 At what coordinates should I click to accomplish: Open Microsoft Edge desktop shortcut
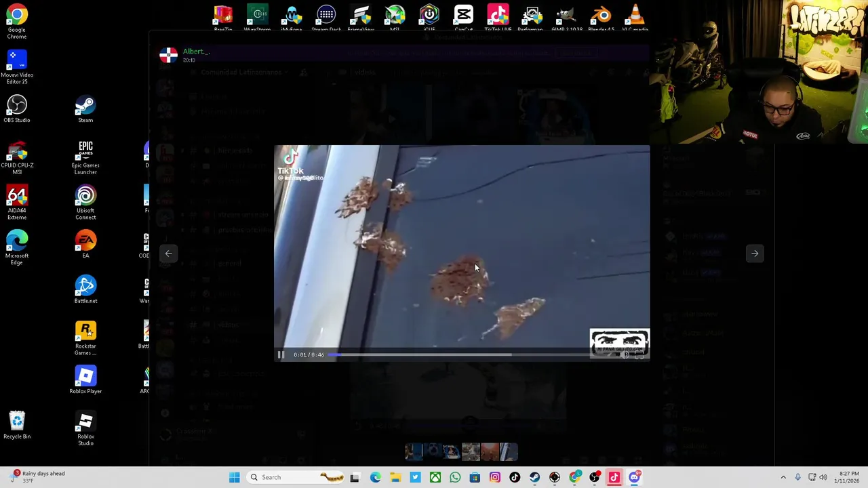pos(17,247)
